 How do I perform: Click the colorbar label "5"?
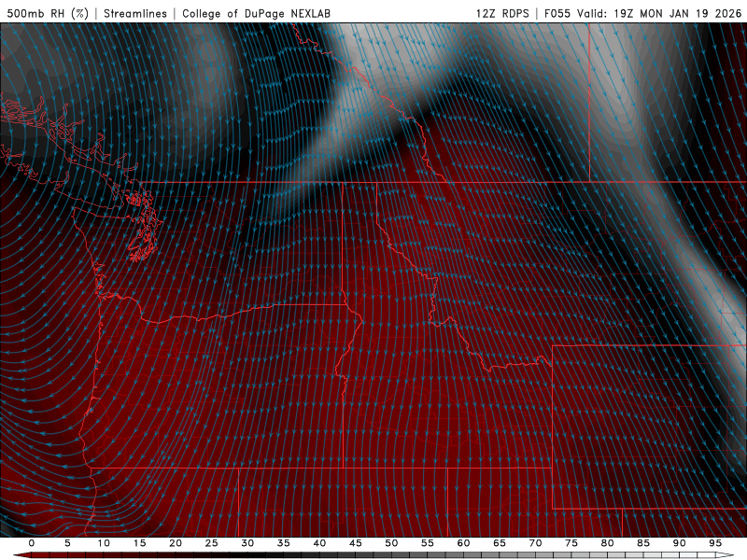[67, 543]
